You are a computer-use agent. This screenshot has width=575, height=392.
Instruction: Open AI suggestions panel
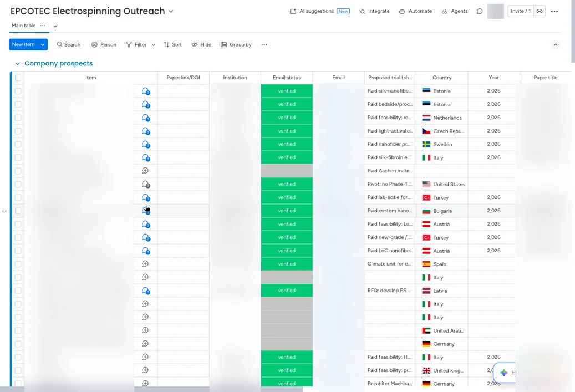coord(319,12)
